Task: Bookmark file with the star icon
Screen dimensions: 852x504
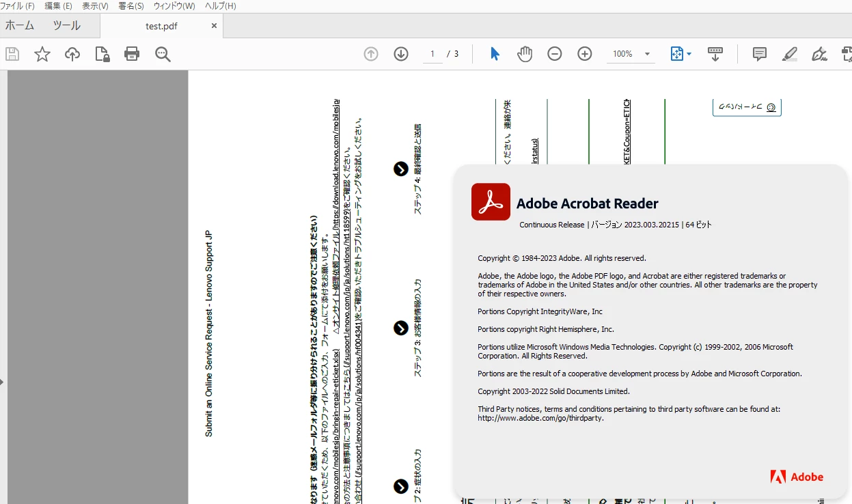Action: tap(42, 54)
